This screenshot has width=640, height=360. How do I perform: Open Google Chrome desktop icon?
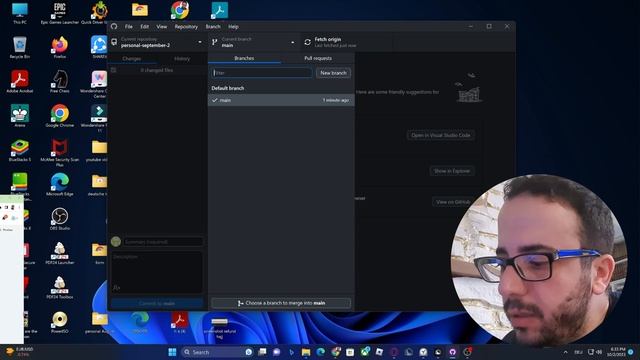pos(60,116)
